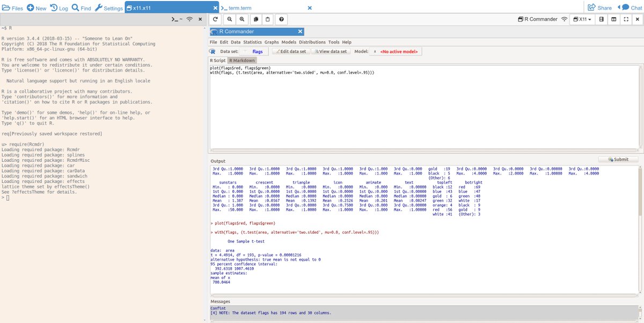
Task: Split frame horizontally icon
Action: 601,19
